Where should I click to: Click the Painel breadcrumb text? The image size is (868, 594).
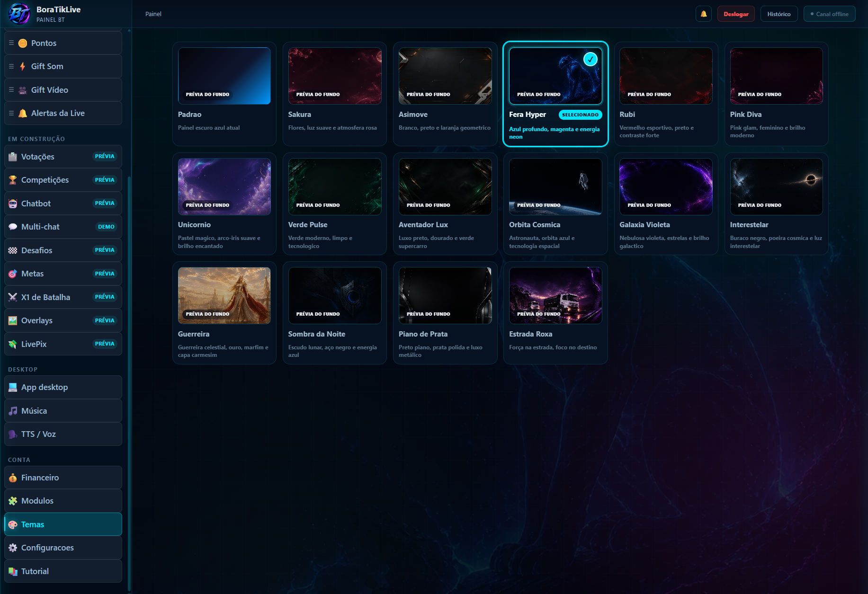[x=153, y=14]
